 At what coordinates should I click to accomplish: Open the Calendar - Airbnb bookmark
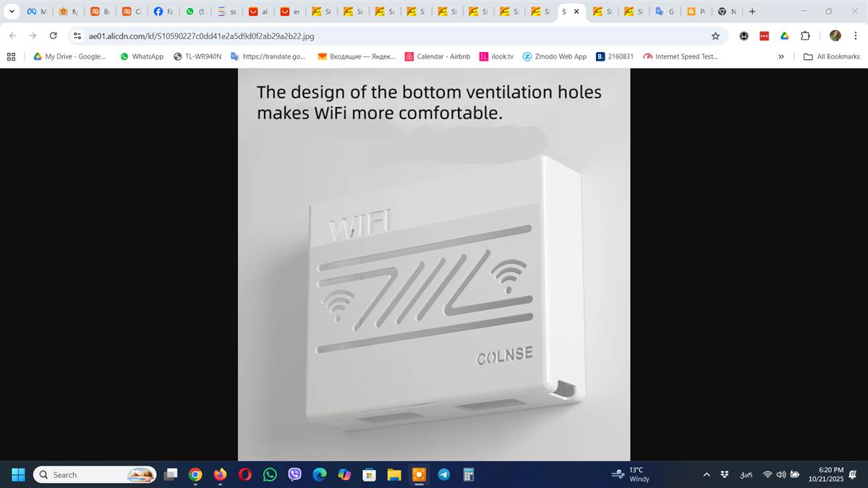click(438, 56)
